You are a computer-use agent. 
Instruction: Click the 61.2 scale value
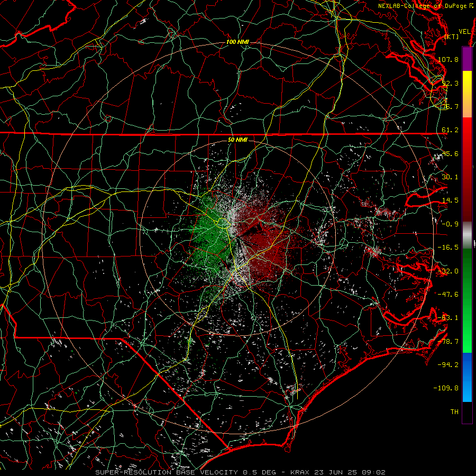click(x=450, y=130)
